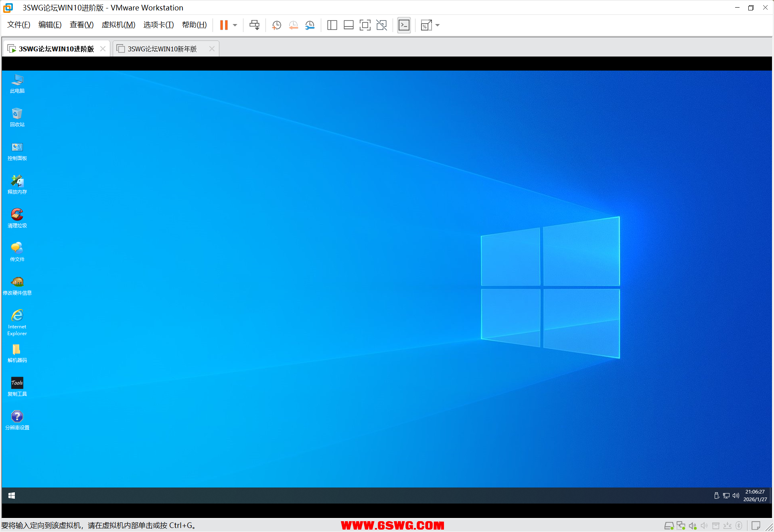
Task: Open the 虚拟机(M) menu
Action: click(x=118, y=25)
